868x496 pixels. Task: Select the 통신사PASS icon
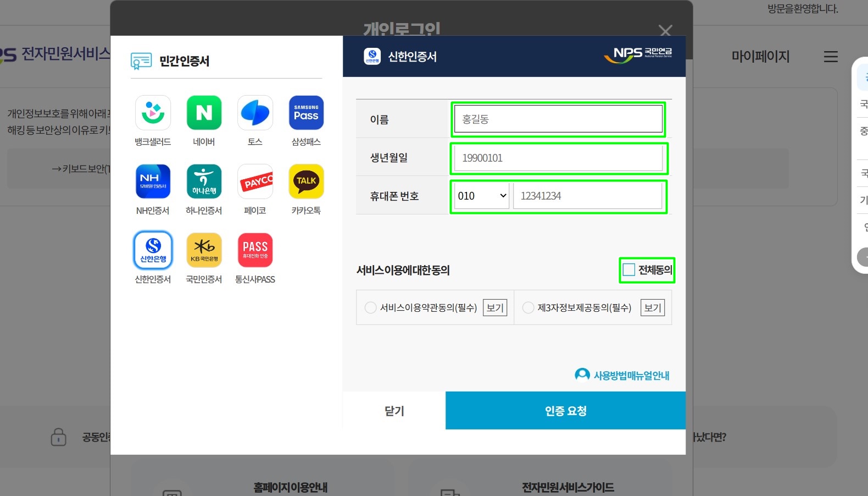(255, 250)
